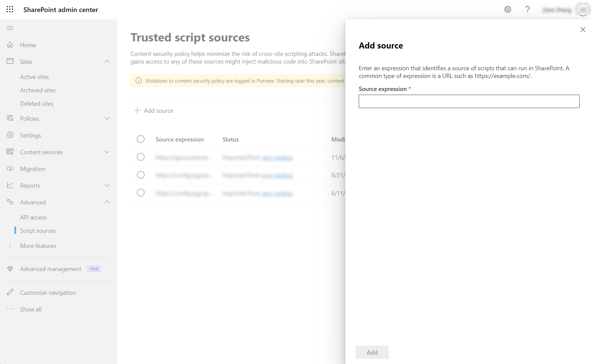Toggle the select-all sources radio button
Screen dimensions: 591x364
[x=141, y=139]
